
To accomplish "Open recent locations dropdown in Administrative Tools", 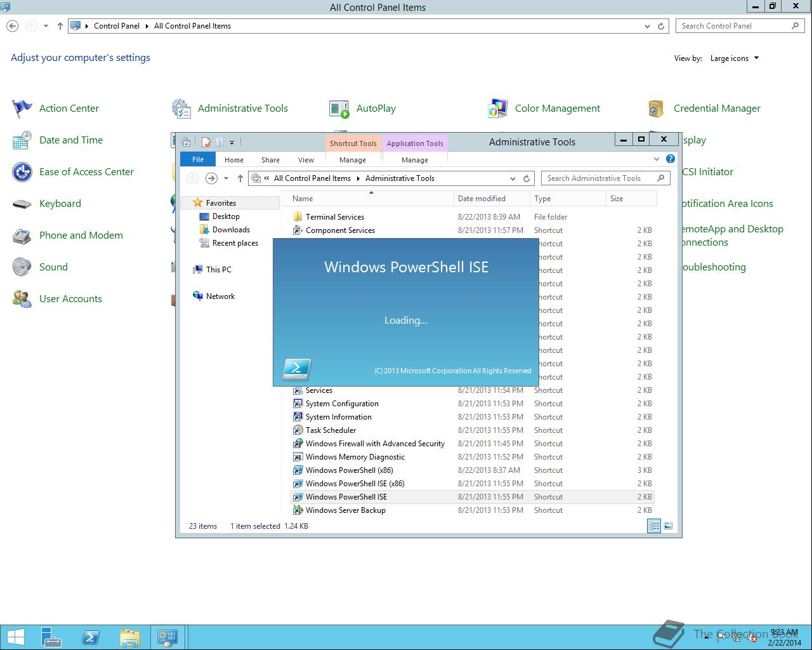I will point(226,178).
